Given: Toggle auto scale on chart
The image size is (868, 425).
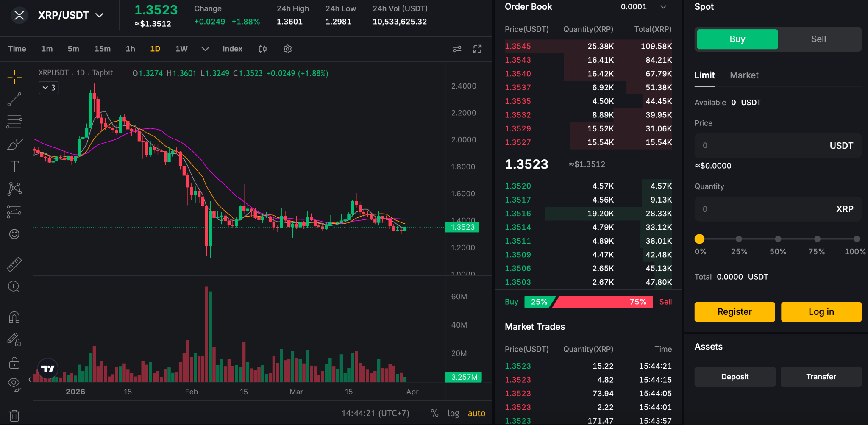Looking at the screenshot, I should pos(476,413).
